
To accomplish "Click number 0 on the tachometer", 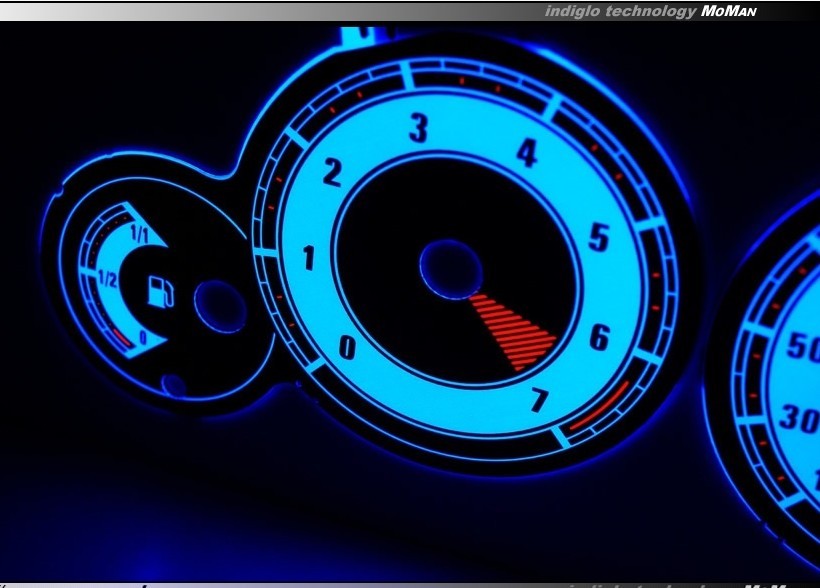I will coord(347,347).
